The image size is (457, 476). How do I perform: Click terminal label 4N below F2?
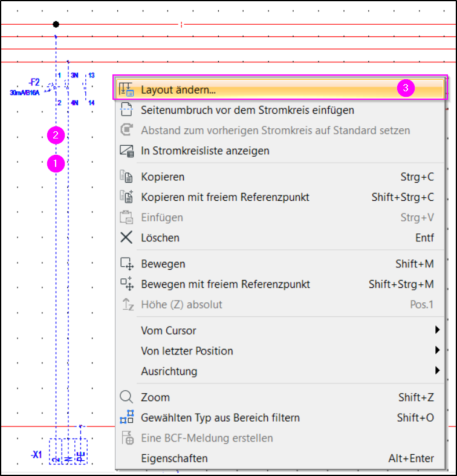74,103
